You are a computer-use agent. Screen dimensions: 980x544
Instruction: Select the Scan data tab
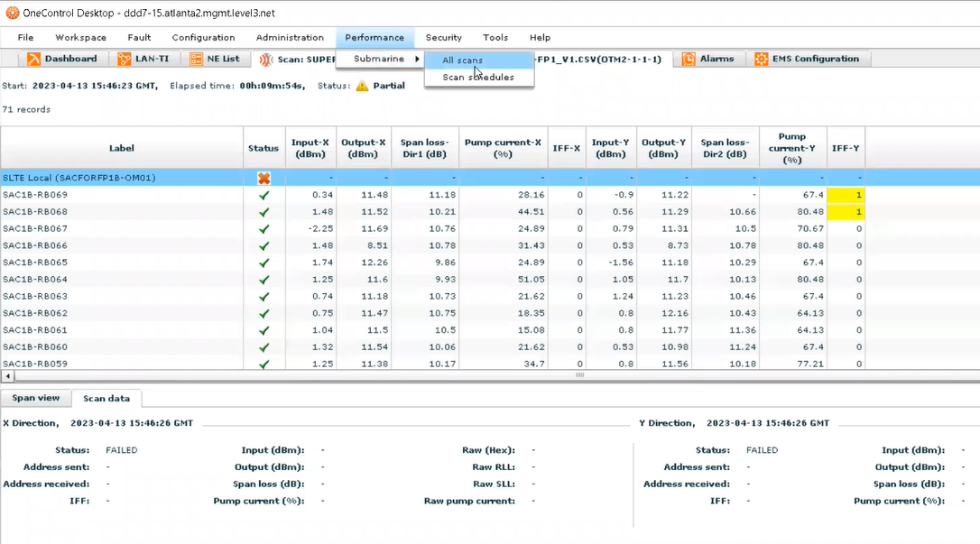tap(106, 397)
